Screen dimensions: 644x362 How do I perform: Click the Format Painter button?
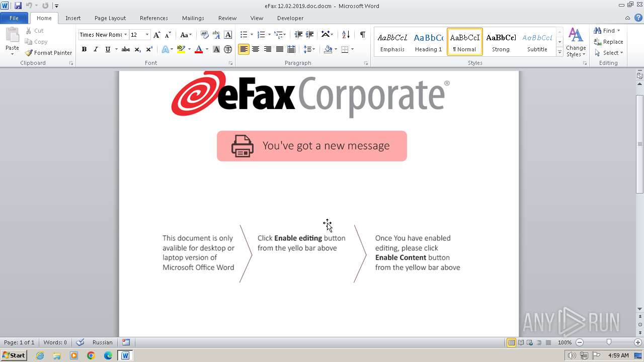(48, 53)
